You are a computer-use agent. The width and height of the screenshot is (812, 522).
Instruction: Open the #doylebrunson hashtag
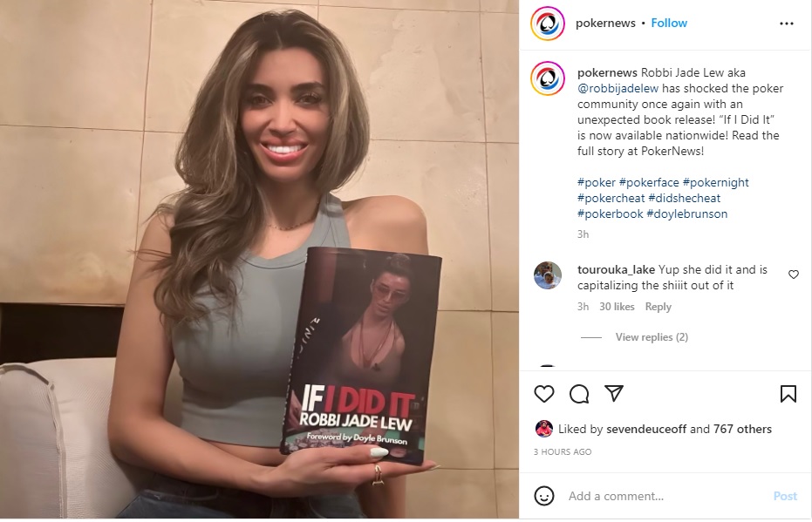pos(687,214)
